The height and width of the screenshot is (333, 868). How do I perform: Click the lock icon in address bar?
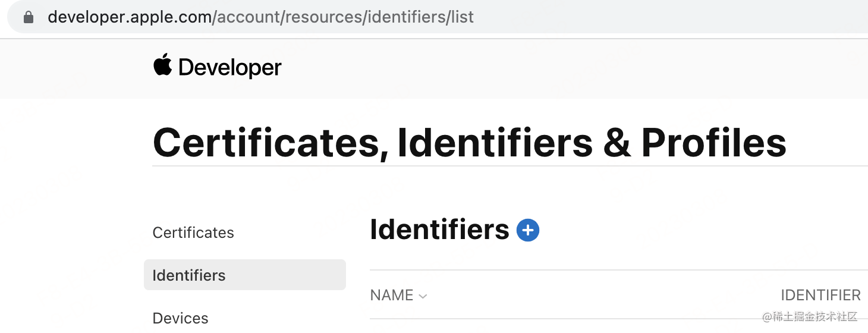click(x=29, y=17)
